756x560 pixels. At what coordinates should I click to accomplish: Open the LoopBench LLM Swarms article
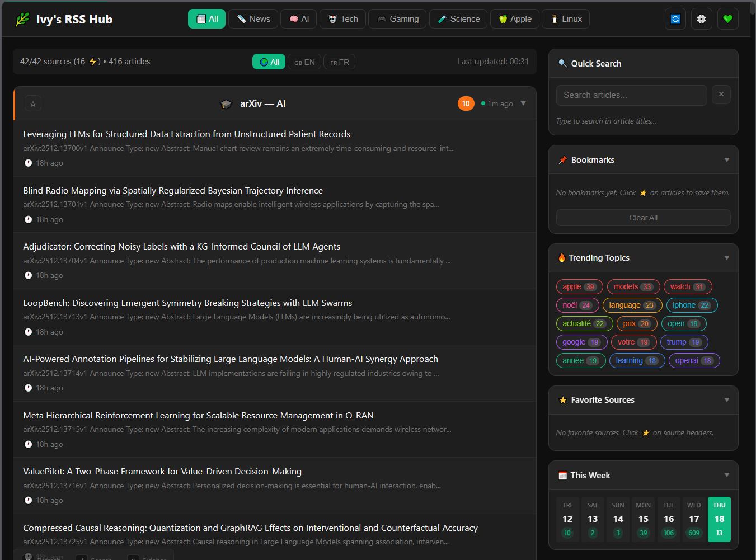[187, 303]
